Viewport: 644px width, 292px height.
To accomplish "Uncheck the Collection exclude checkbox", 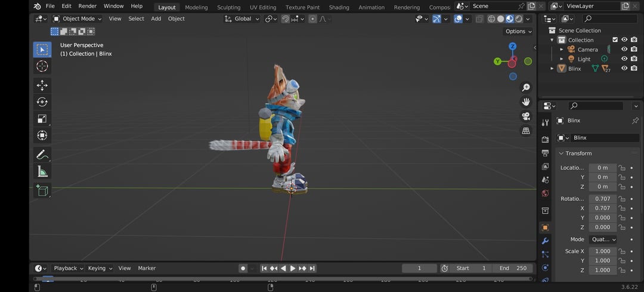I will tap(615, 40).
